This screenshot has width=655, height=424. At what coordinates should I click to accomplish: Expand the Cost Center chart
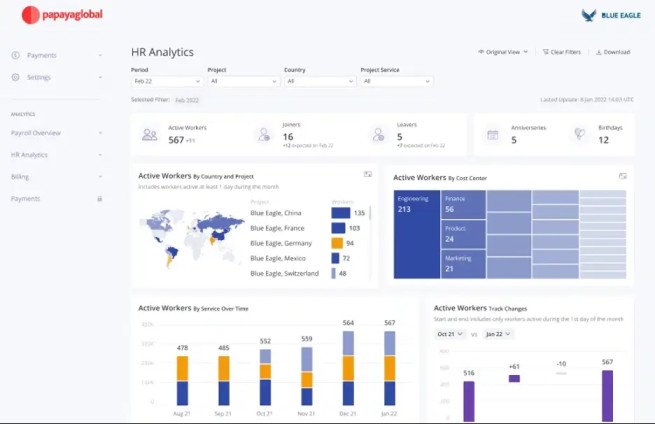click(x=622, y=176)
